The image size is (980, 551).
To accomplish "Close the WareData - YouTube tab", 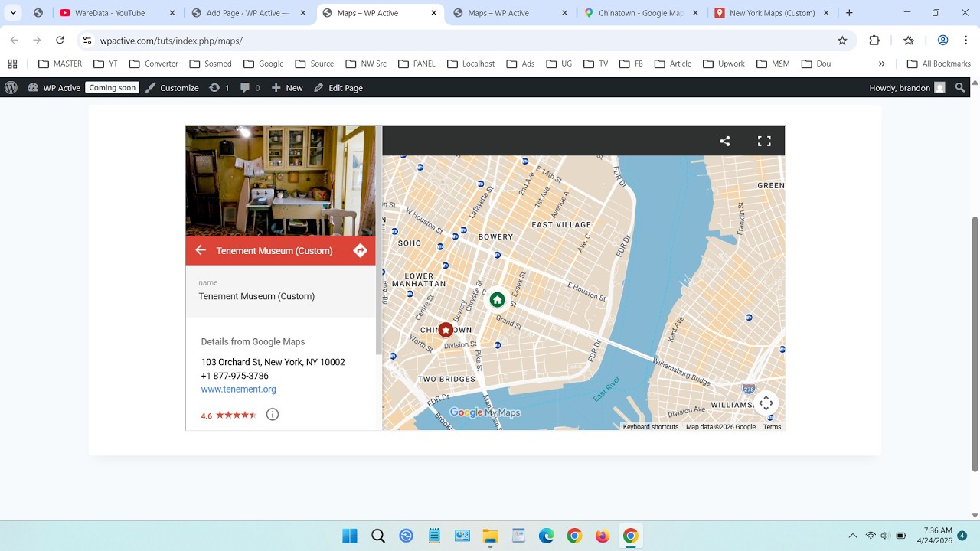I will tap(172, 13).
